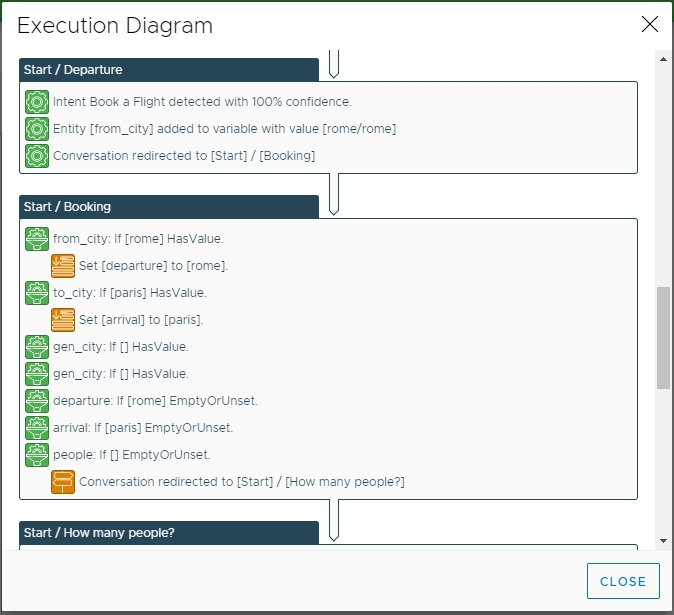674x615 pixels.
Task: Click orange icon beside Set departure to rome
Action: click(x=63, y=266)
